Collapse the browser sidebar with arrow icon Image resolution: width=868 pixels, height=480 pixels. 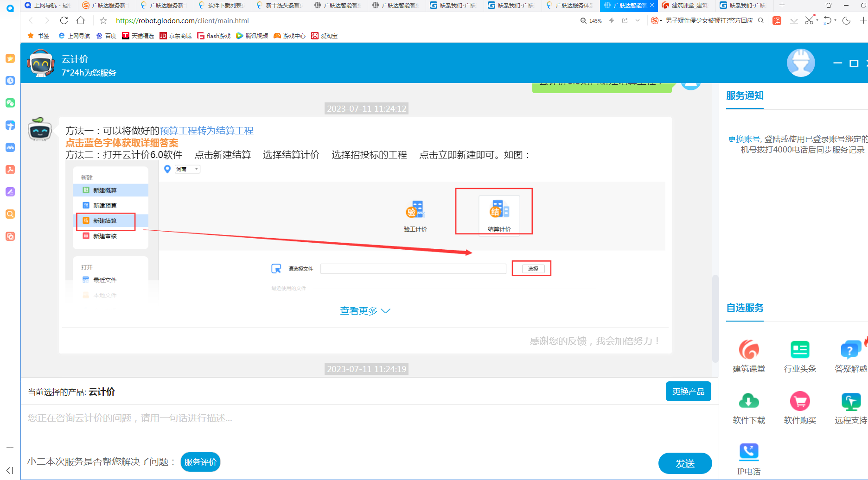[10, 470]
